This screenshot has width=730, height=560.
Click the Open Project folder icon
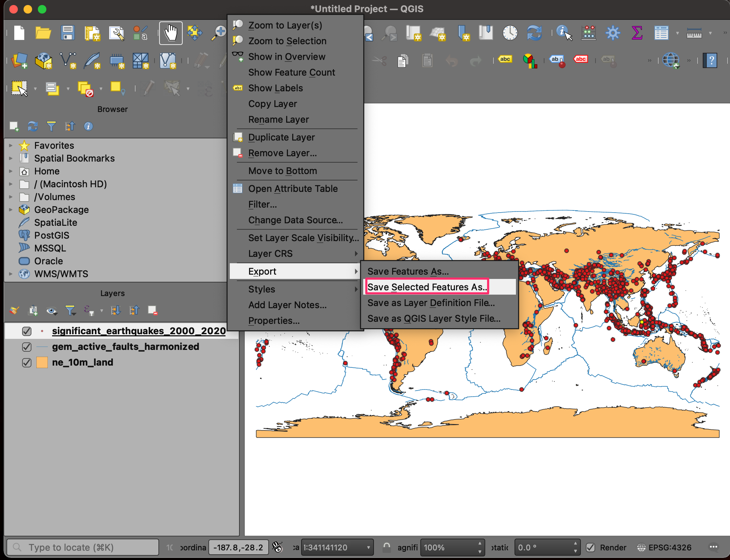43,33
